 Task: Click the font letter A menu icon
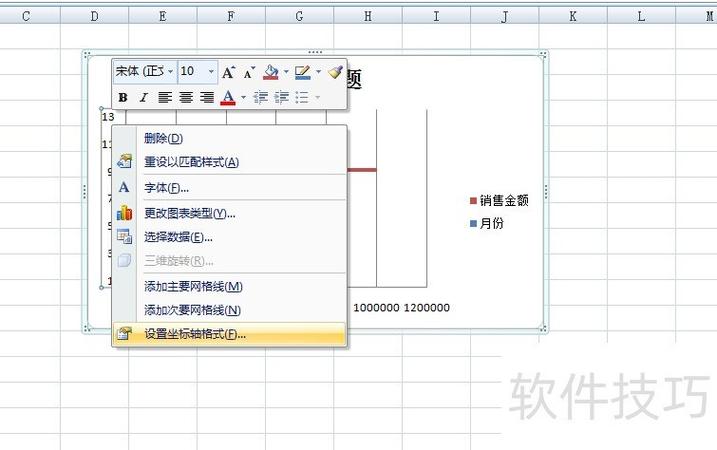pos(124,187)
